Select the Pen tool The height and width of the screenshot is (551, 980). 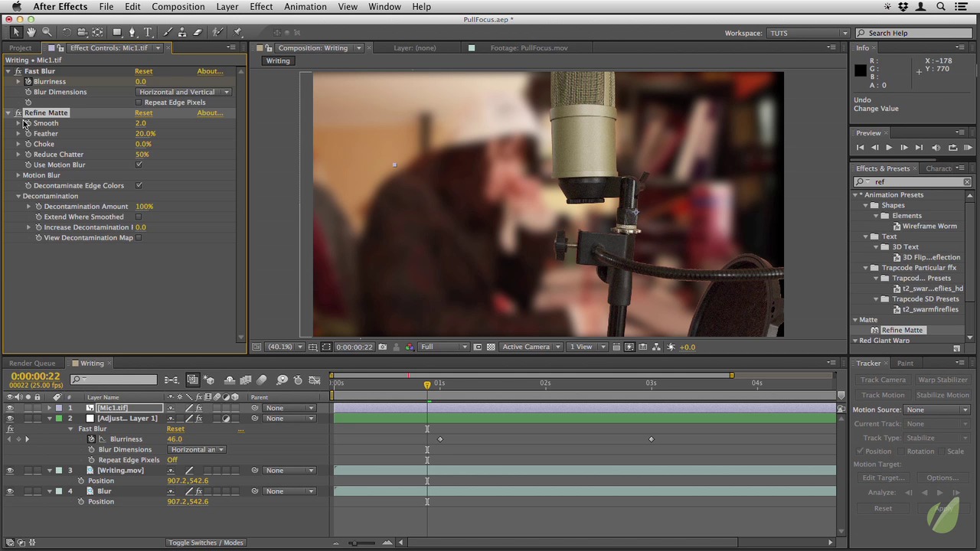click(132, 32)
